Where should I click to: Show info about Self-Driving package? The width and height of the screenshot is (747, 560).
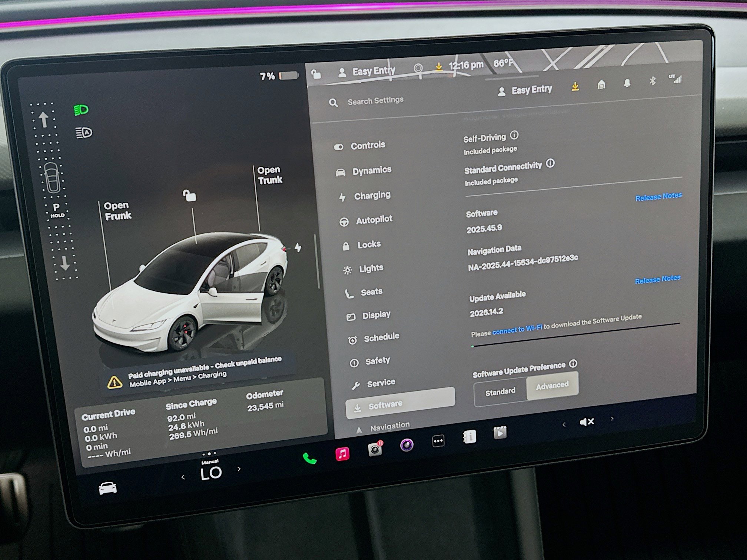point(514,135)
